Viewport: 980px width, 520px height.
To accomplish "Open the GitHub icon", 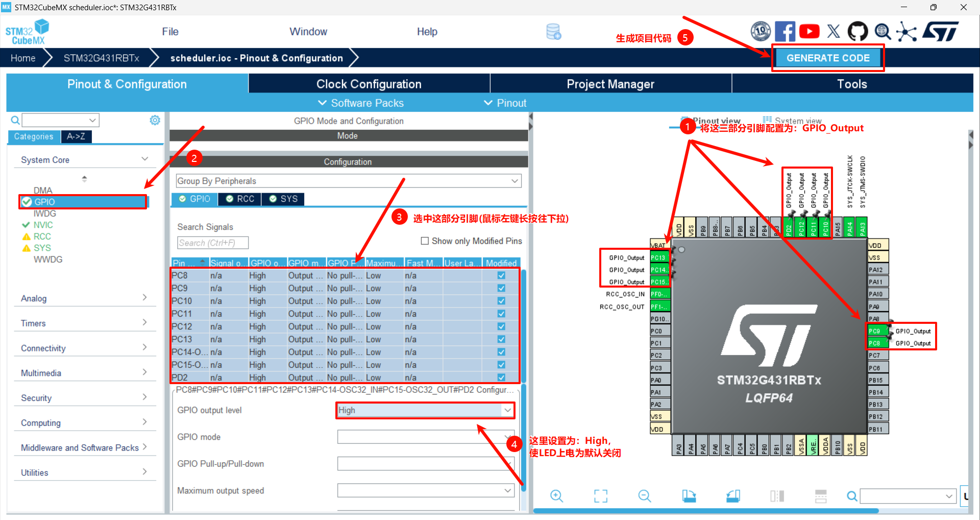I will (857, 32).
